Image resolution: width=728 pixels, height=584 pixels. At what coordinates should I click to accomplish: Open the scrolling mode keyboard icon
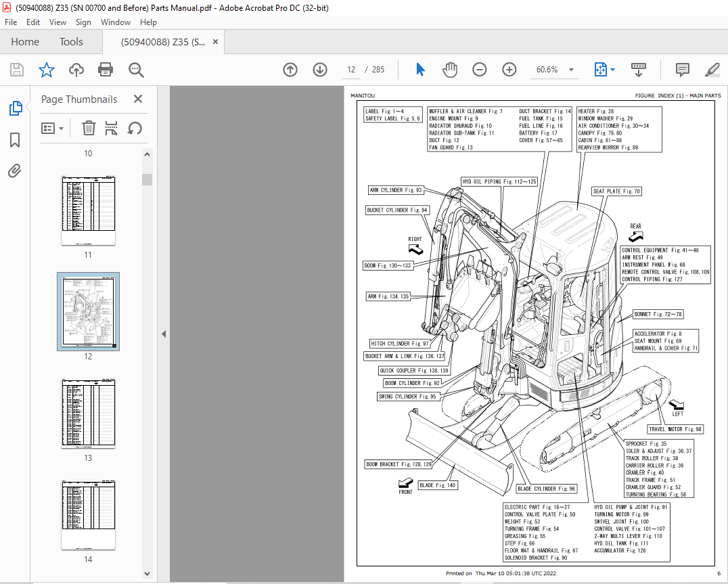[x=639, y=70]
